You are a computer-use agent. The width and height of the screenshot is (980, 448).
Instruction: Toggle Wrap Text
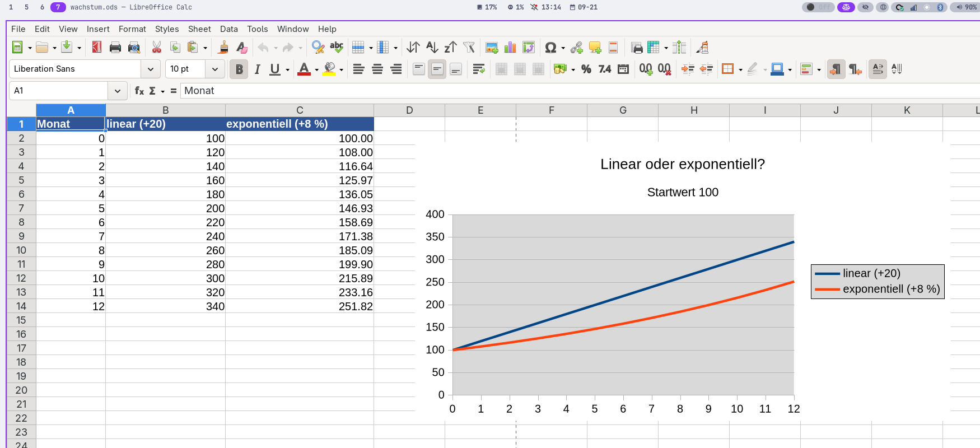[478, 69]
